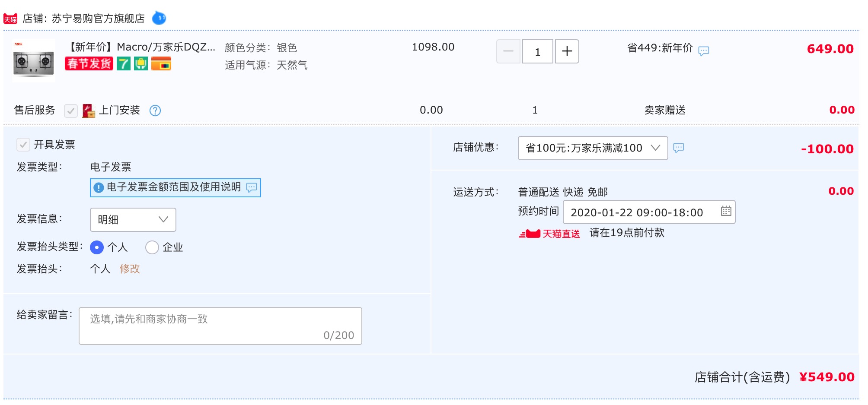This screenshot has height=405, width=868.
Task: Open 电子发票金额范围及使用说明 notice
Action: click(x=176, y=187)
